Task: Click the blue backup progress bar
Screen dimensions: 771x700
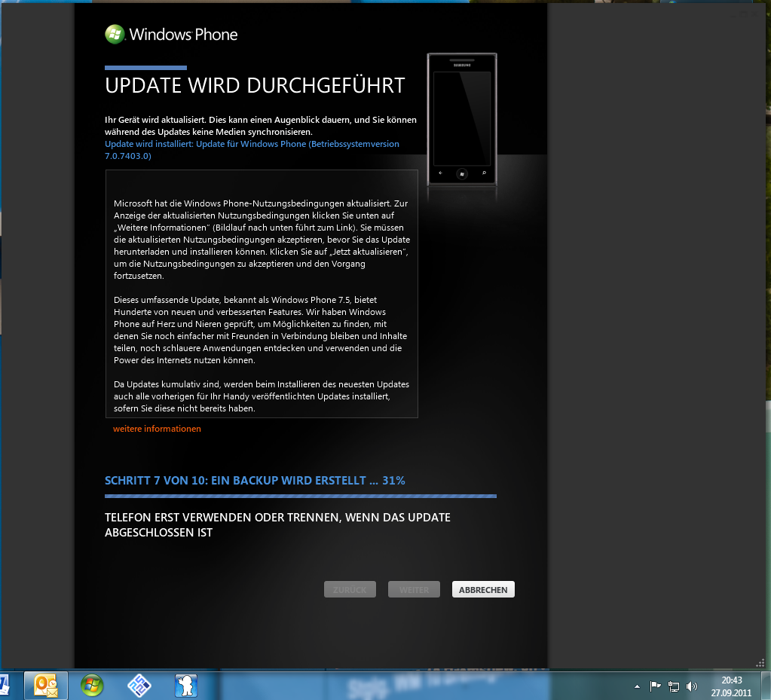Action: [301, 496]
